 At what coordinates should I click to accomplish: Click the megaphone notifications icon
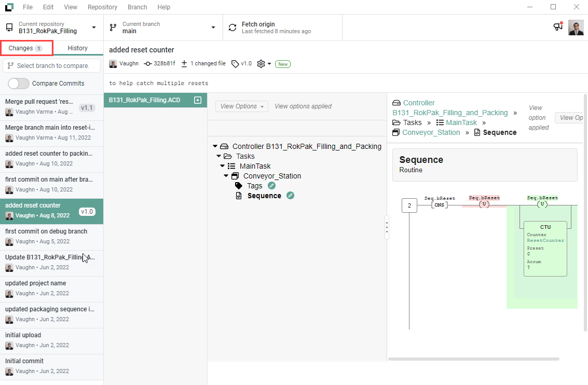click(558, 27)
